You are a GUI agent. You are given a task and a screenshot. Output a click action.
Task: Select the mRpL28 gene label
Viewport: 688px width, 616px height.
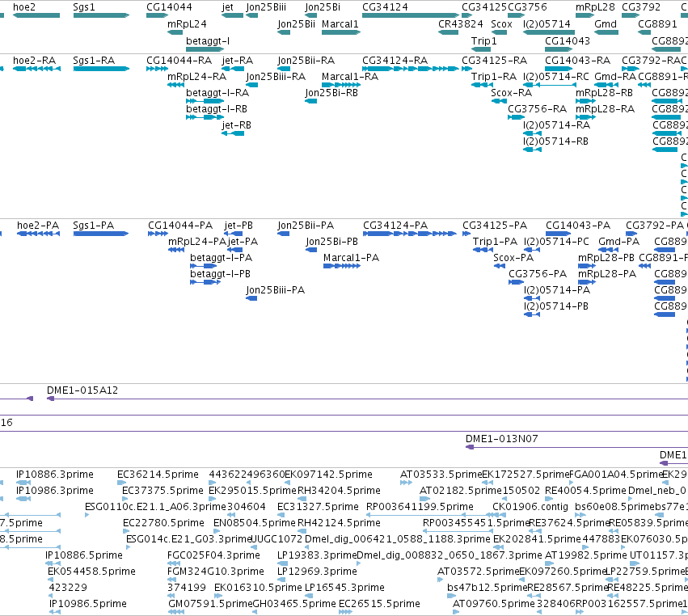595,7
